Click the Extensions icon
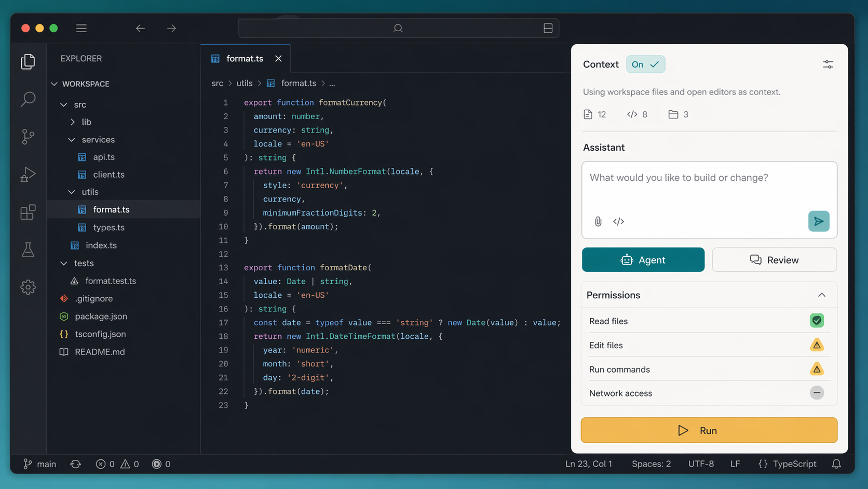 (x=28, y=212)
